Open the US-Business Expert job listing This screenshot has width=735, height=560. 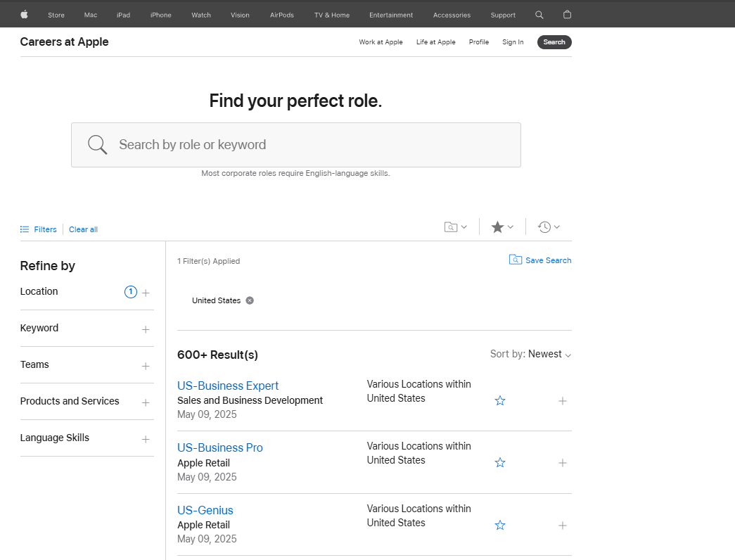coord(228,386)
